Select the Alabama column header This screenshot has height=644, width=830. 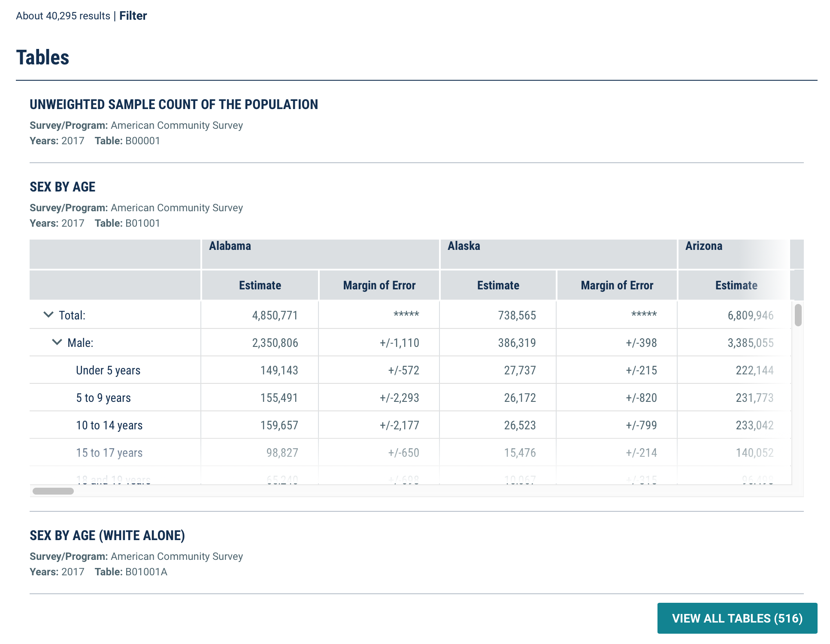[x=230, y=246]
